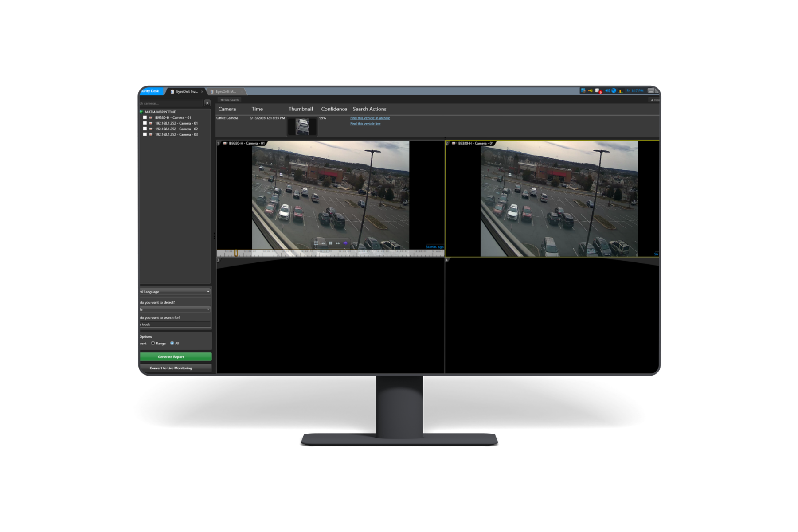The image size is (798, 532).
Task: Click Find this vehicle in archive link
Action: coord(370,118)
